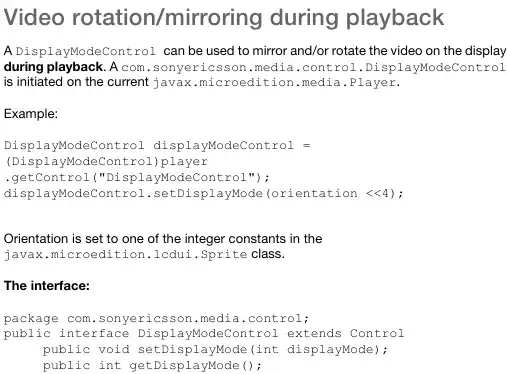Image resolution: width=507 pixels, height=374 pixels.
Task: Click the (DisplayModeControl)player cast line
Action: tap(106, 162)
